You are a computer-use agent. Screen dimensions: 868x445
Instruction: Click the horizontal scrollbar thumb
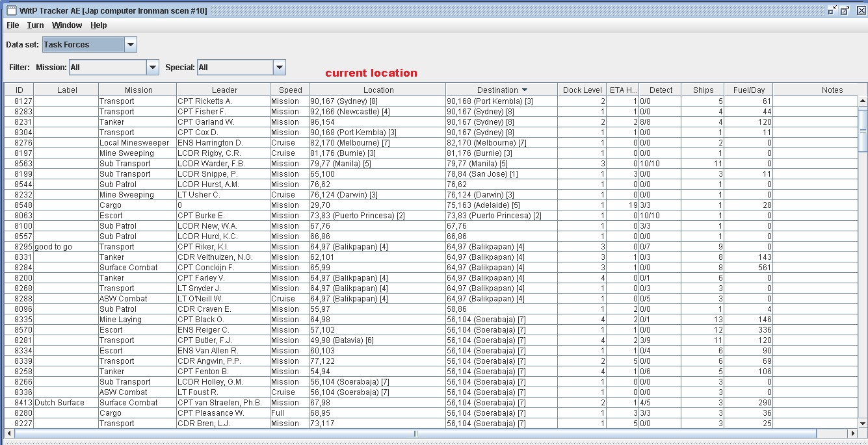[x=416, y=433]
